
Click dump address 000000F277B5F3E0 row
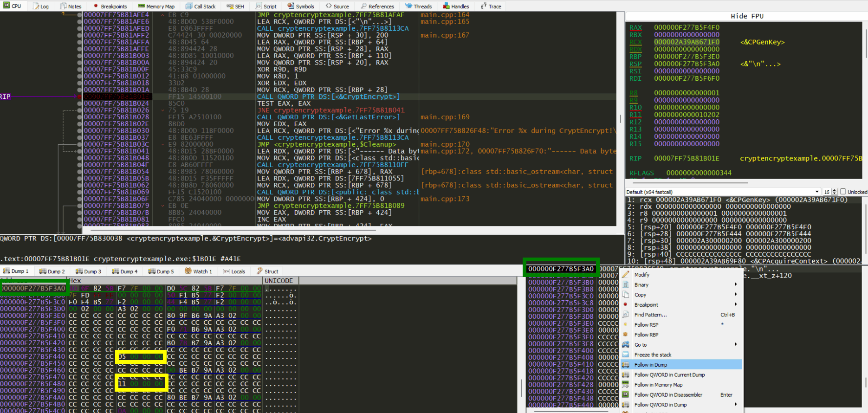coord(32,316)
